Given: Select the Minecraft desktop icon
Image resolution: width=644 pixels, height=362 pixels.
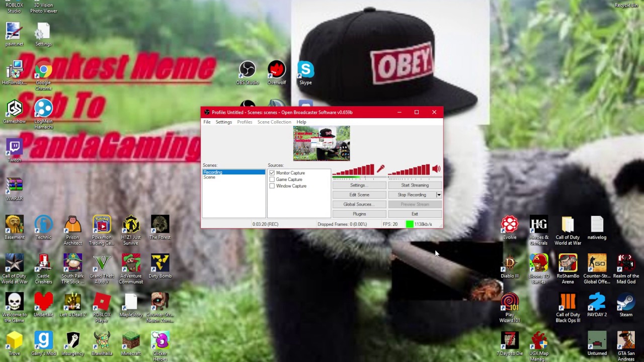Looking at the screenshot, I should click(x=131, y=344).
